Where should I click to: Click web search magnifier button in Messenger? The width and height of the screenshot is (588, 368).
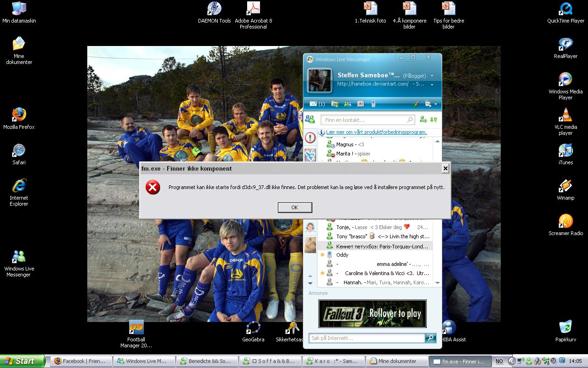click(430, 338)
